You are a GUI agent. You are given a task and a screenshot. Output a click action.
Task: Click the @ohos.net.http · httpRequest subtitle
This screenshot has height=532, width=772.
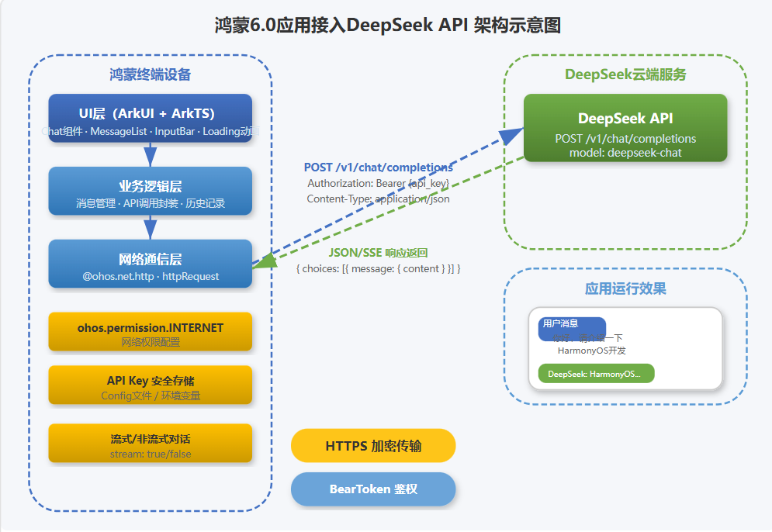tap(151, 277)
